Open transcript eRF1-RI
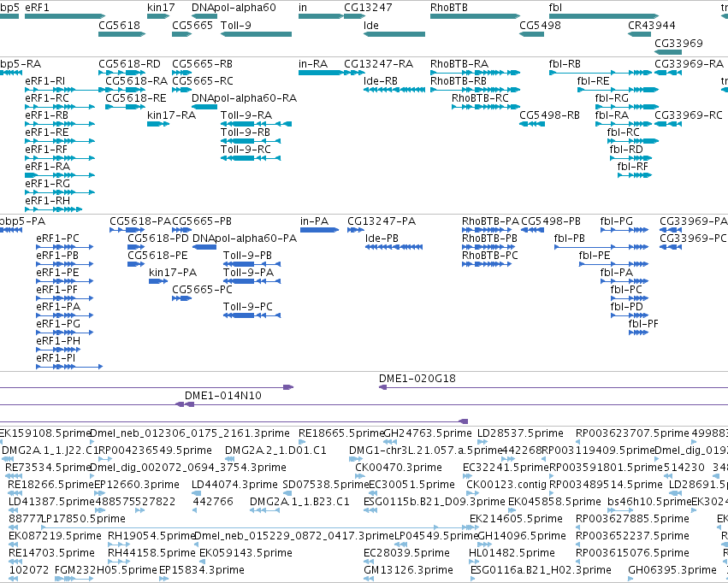 pyautogui.click(x=45, y=80)
